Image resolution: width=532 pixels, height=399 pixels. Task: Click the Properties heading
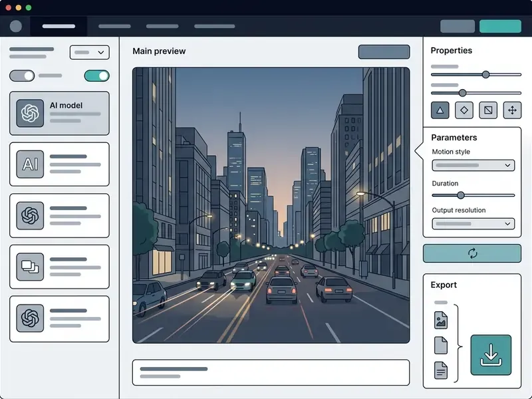tap(452, 51)
